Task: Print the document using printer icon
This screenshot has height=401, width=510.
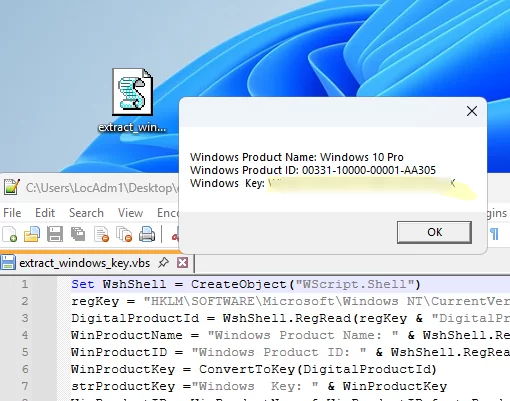Action: (x=147, y=234)
